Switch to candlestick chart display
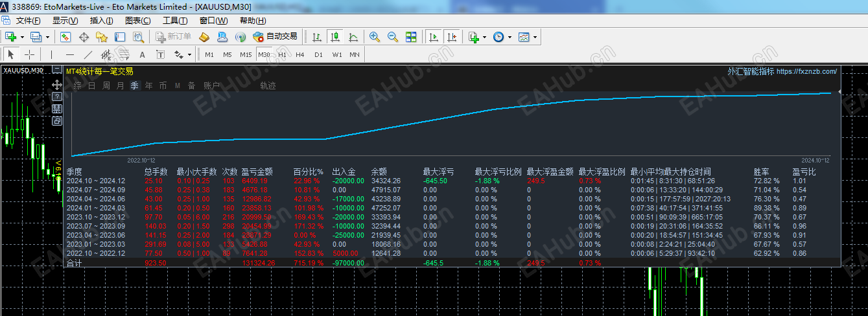The image size is (868, 316). (335, 37)
